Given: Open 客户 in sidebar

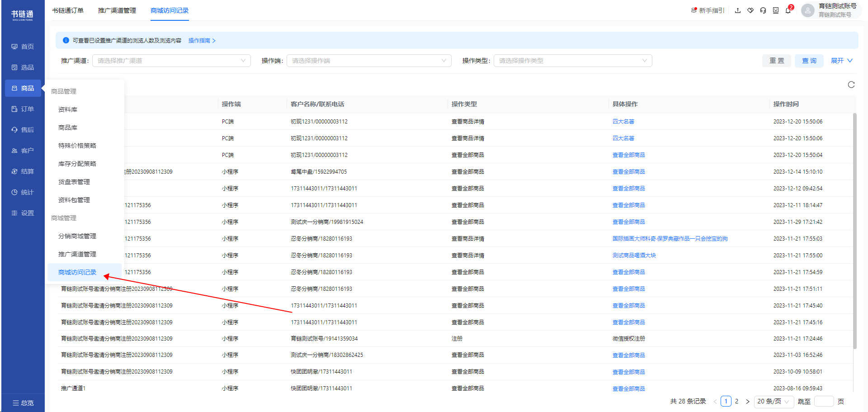Looking at the screenshot, I should tap(23, 151).
